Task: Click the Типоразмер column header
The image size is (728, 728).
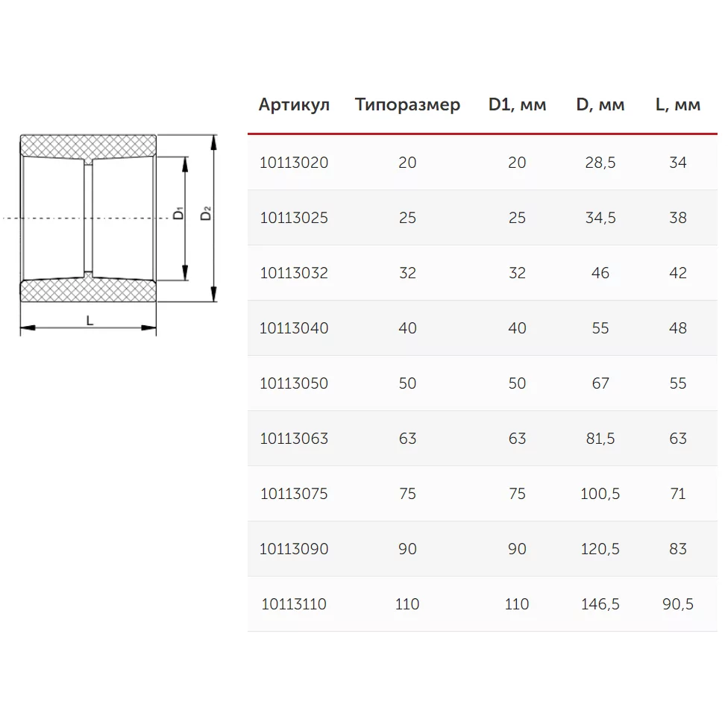Action: click(407, 105)
